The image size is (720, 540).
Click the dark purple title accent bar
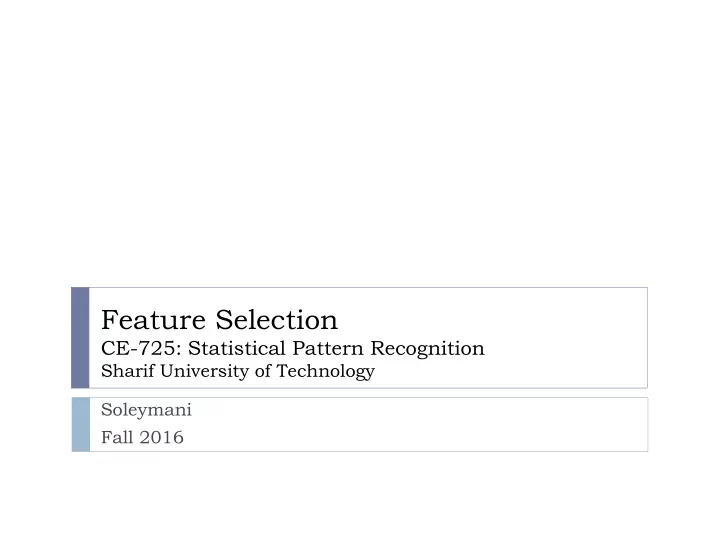pyautogui.click(x=80, y=338)
